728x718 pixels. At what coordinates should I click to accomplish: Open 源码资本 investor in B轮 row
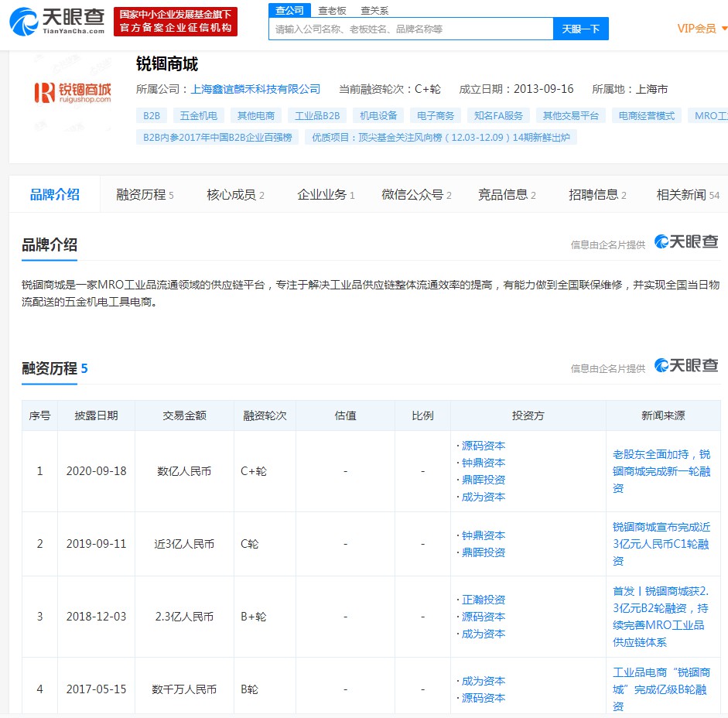tap(484, 698)
